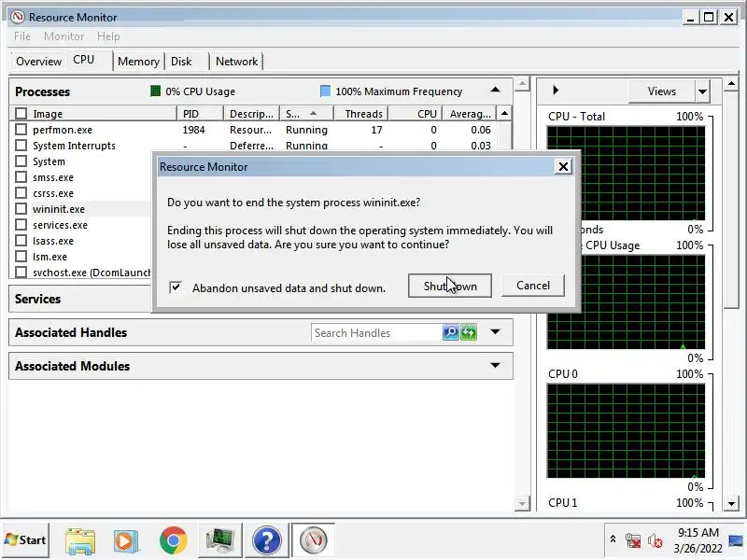Click Cancel in the dialog
This screenshot has height=560, width=747.
click(x=532, y=286)
